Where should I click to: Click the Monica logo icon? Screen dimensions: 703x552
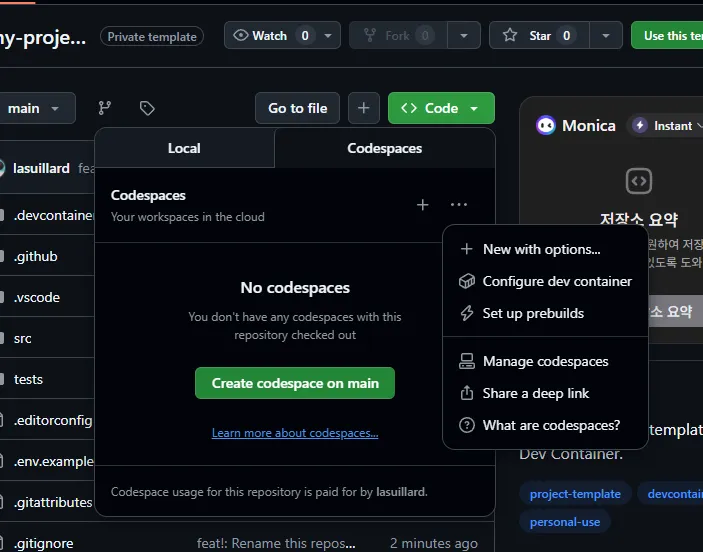click(x=546, y=125)
